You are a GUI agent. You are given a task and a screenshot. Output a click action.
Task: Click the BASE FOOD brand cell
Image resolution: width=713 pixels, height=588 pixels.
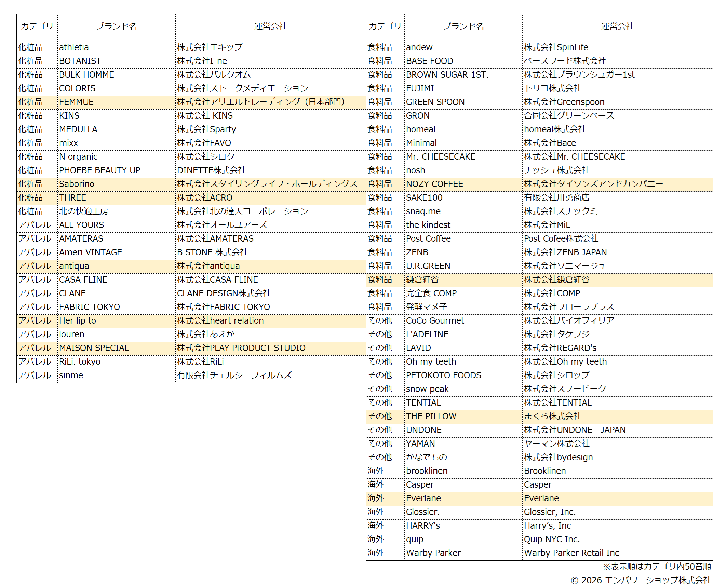point(429,61)
